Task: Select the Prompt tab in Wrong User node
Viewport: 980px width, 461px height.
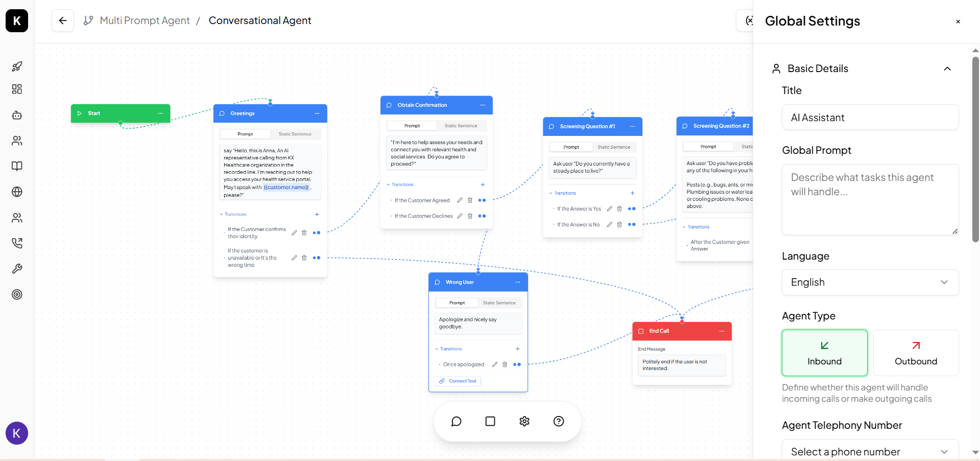Action: pos(456,302)
